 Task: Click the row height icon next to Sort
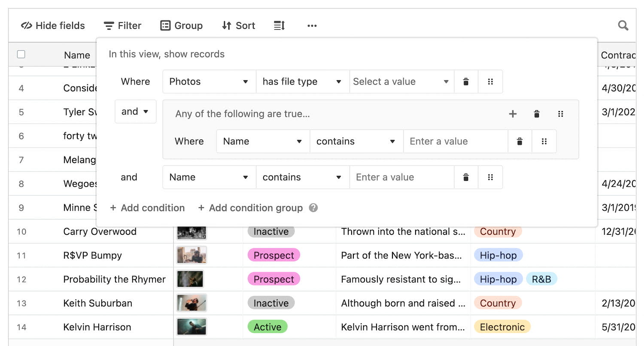279,25
